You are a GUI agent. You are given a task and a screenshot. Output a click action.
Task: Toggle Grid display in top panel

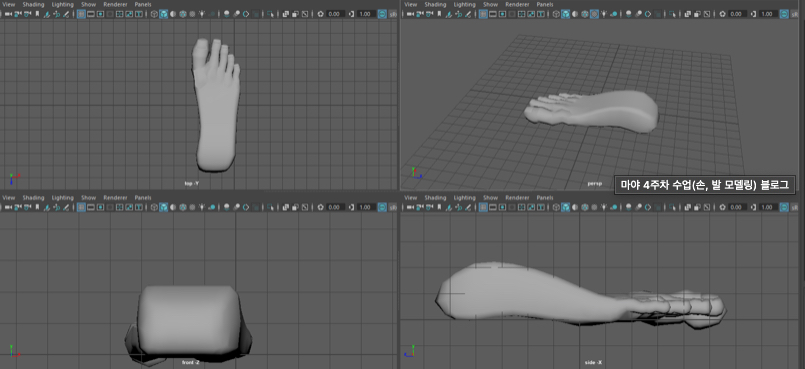(81, 14)
